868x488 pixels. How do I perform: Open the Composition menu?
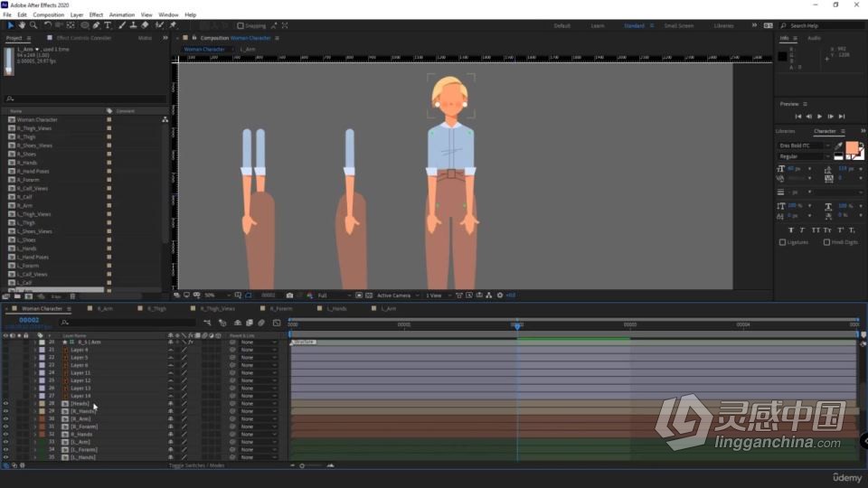click(48, 15)
